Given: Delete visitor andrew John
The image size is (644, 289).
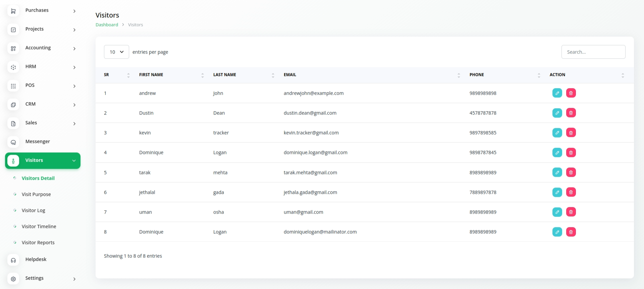Looking at the screenshot, I should pyautogui.click(x=571, y=93).
